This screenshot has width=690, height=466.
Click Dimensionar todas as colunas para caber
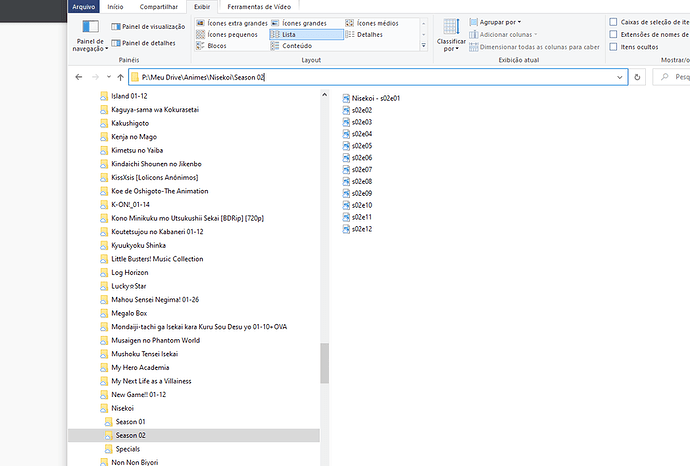534,47
